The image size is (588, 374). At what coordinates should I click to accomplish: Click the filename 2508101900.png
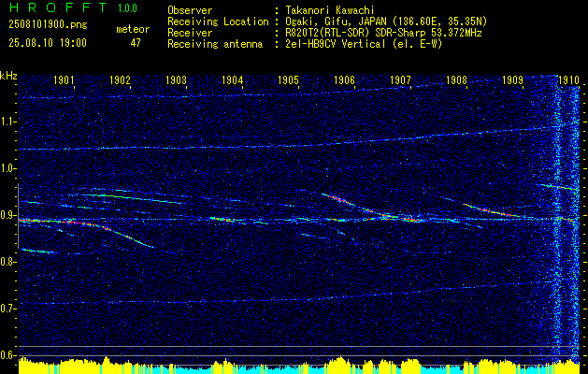click(48, 25)
